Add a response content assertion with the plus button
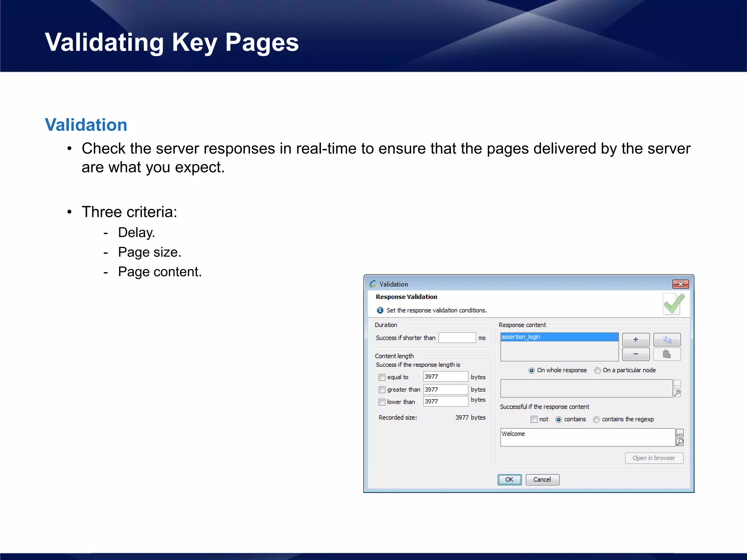This screenshot has width=747, height=560. click(x=635, y=339)
